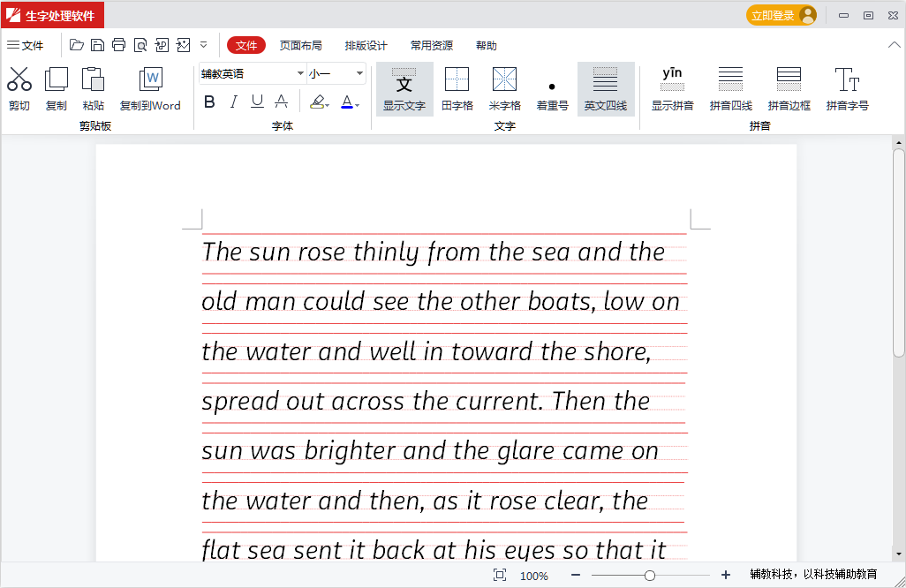Viewport: 906px width, 588px height.
Task: Click the 字体 group label
Action: point(283,126)
